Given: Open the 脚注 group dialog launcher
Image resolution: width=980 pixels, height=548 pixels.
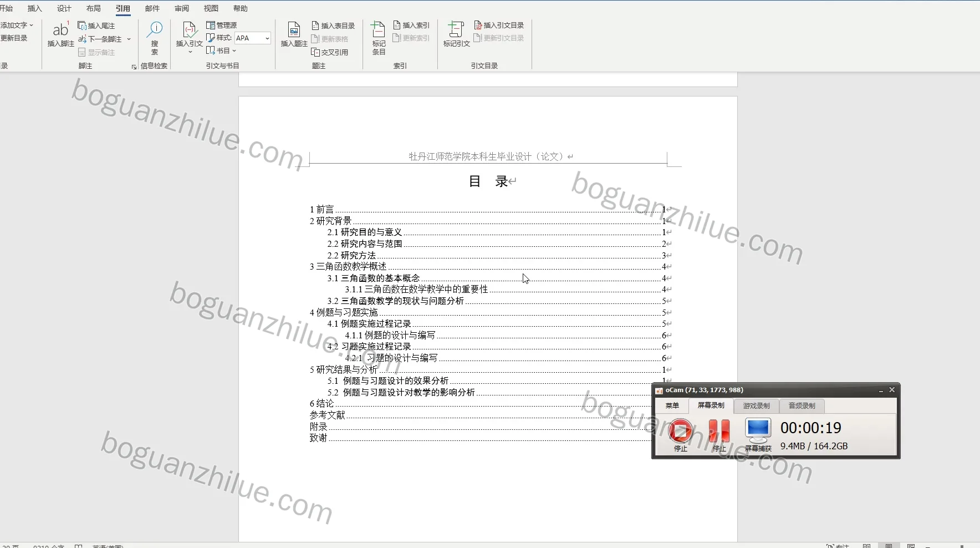Looking at the screenshot, I should pos(134,67).
